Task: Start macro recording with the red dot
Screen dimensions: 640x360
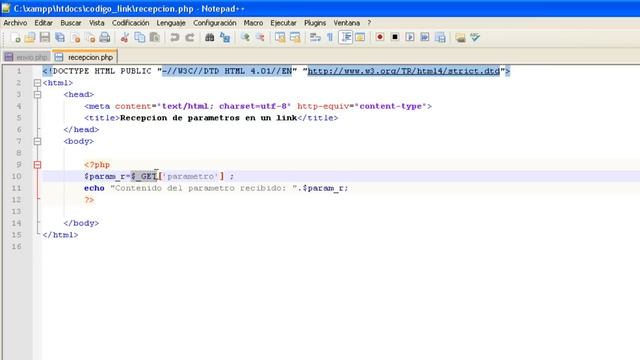Action: (380, 38)
